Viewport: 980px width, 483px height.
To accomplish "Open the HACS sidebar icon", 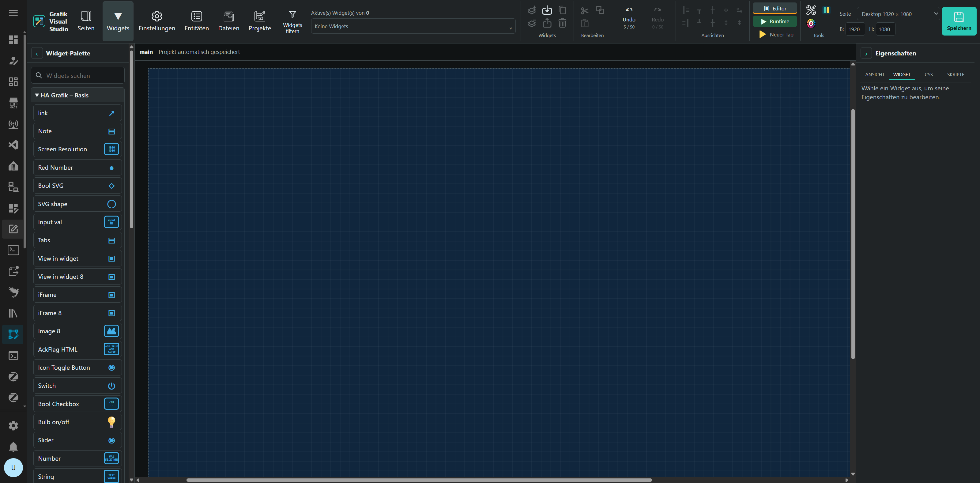I will (13, 103).
